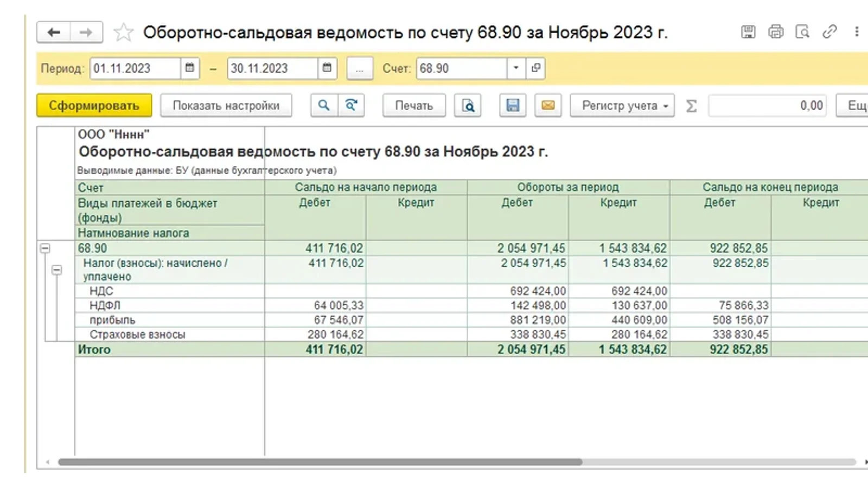Save report using the floppy disk icon

(x=513, y=105)
